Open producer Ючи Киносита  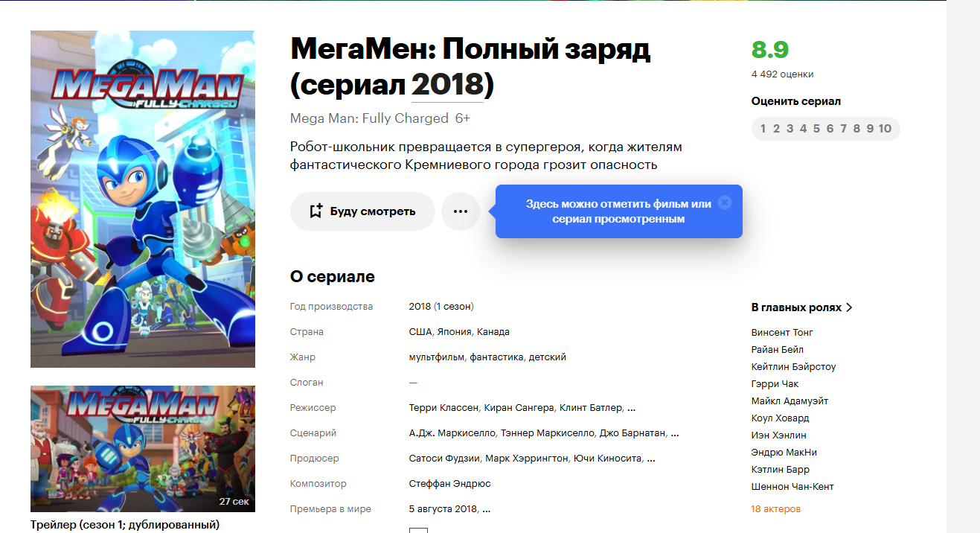[607, 459]
